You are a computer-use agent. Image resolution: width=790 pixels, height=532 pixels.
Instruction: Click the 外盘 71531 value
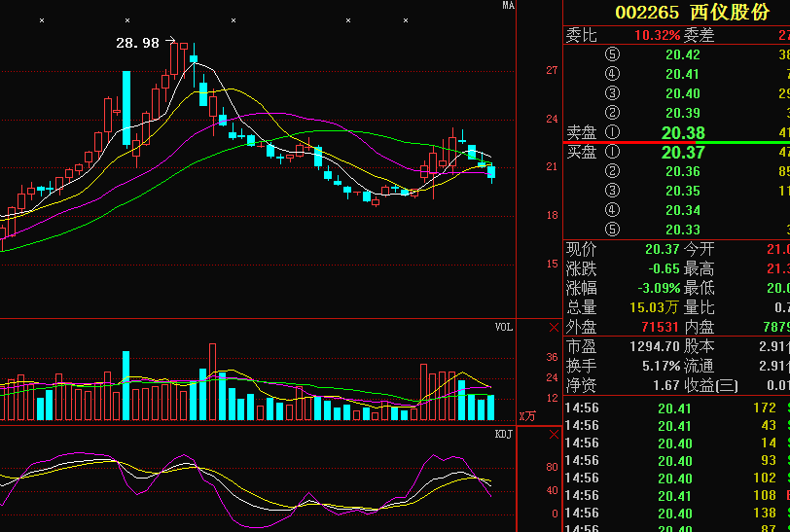tap(659, 327)
